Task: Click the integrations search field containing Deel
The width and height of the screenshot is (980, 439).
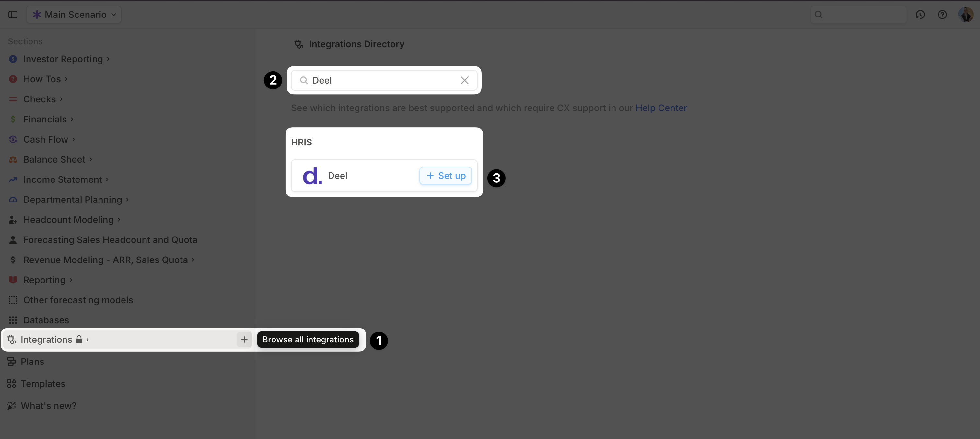Action: click(x=380, y=80)
